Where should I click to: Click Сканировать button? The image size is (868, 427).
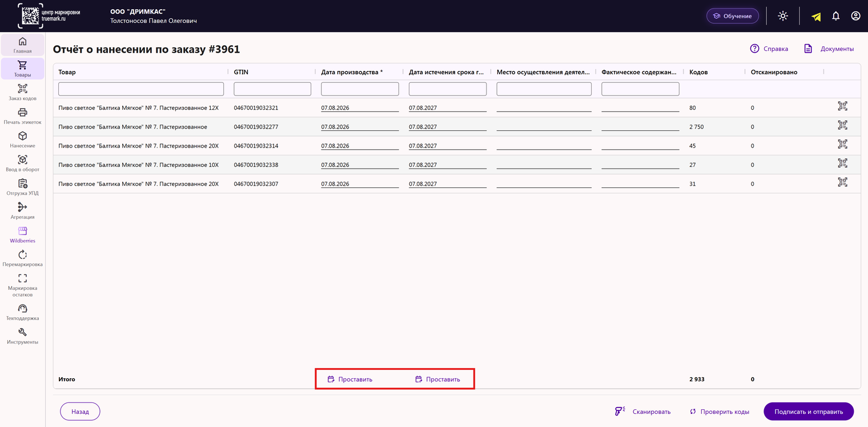[x=642, y=412]
